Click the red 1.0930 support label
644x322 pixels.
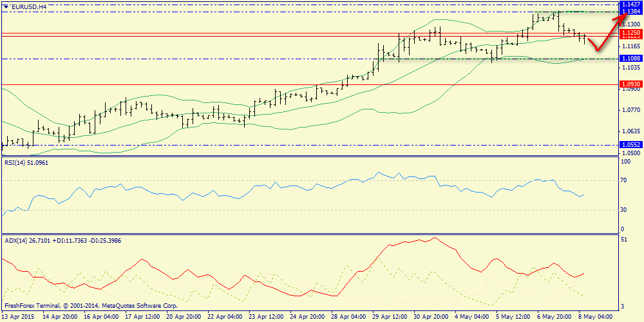point(630,84)
